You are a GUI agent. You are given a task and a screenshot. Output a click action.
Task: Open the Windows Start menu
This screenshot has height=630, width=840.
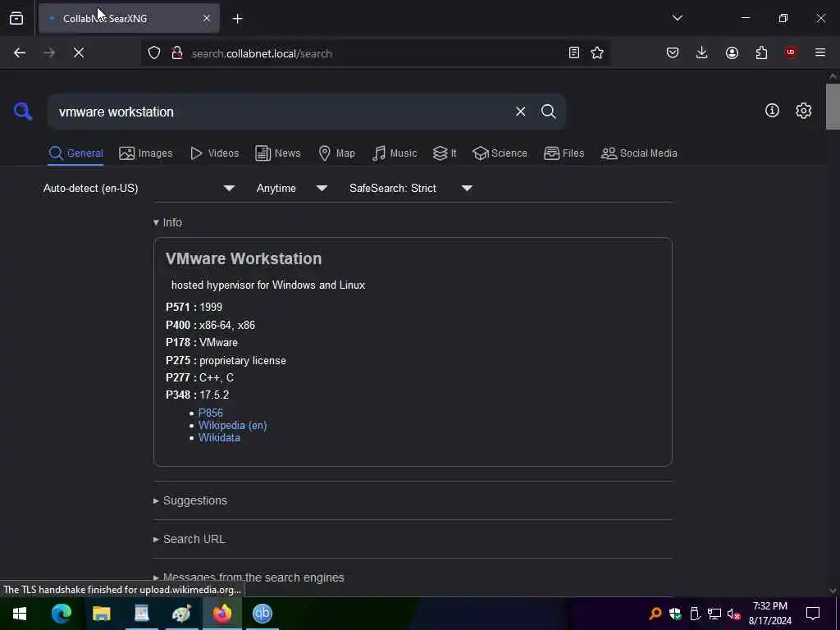coord(20,614)
